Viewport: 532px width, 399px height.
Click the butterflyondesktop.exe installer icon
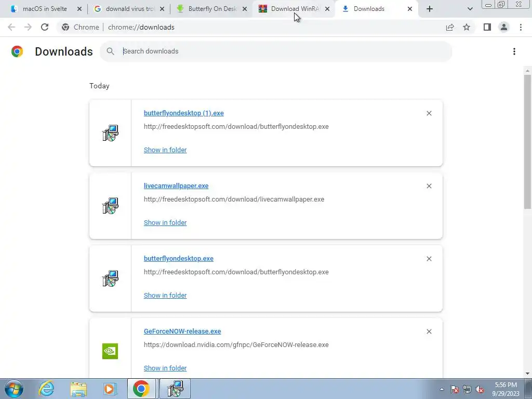(110, 278)
